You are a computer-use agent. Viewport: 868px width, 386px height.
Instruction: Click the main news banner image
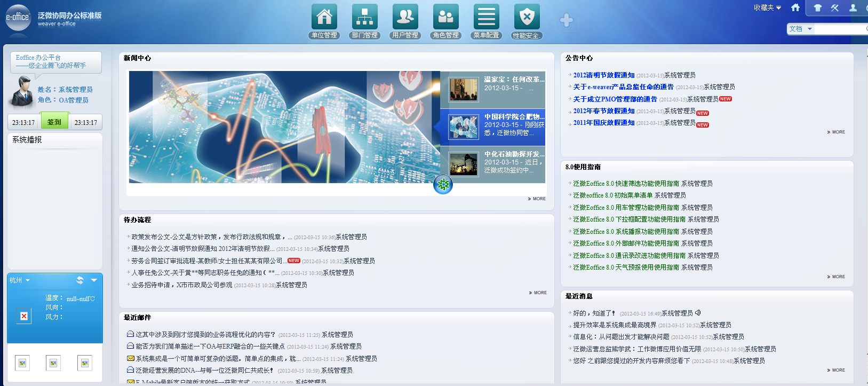click(x=284, y=127)
